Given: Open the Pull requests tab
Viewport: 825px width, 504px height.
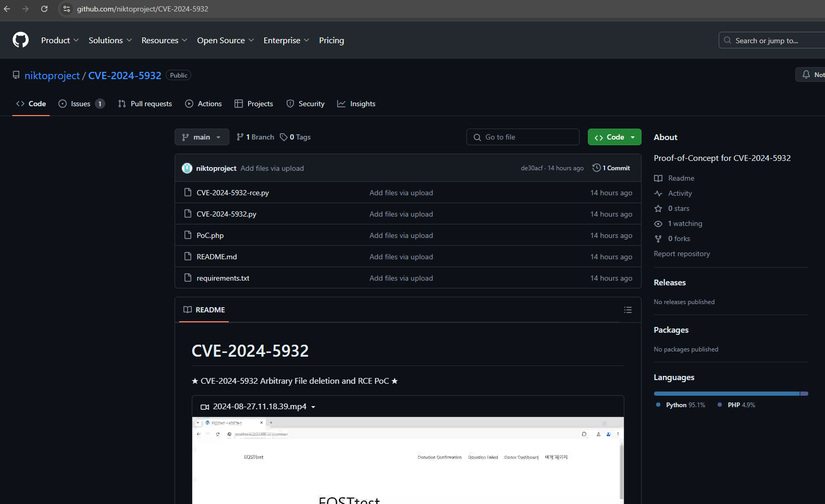Looking at the screenshot, I should [x=145, y=104].
